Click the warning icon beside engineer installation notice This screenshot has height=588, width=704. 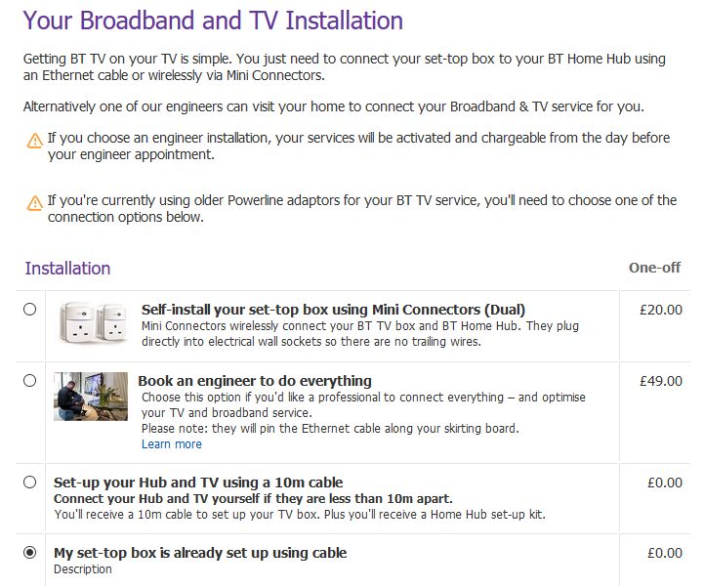35,141
